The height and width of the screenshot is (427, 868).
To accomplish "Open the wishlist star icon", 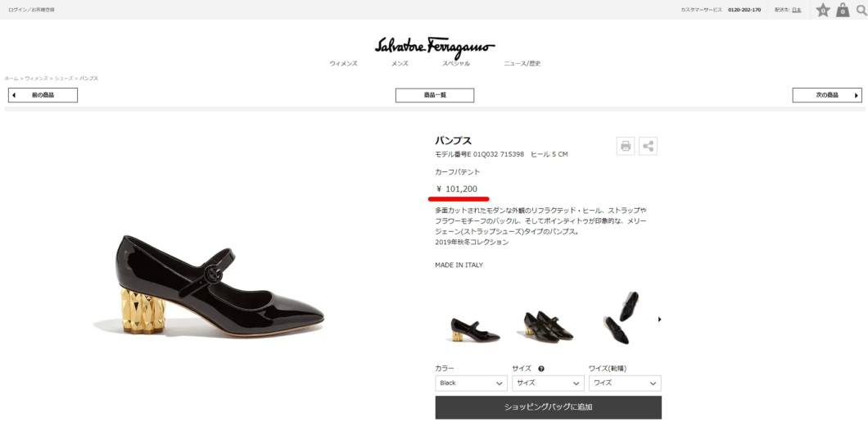I will pyautogui.click(x=823, y=10).
